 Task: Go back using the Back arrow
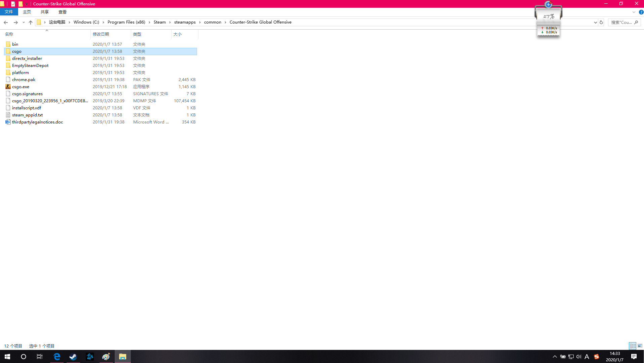click(x=6, y=22)
